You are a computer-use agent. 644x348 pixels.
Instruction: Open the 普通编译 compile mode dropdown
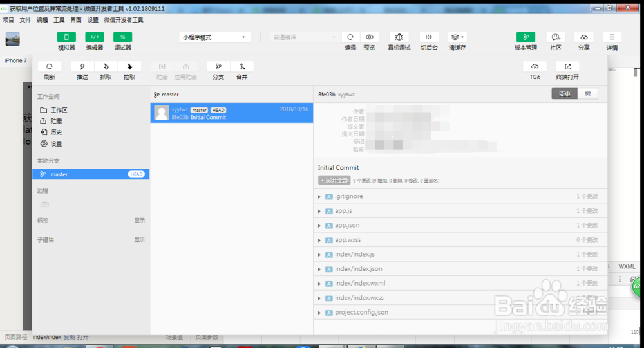304,37
